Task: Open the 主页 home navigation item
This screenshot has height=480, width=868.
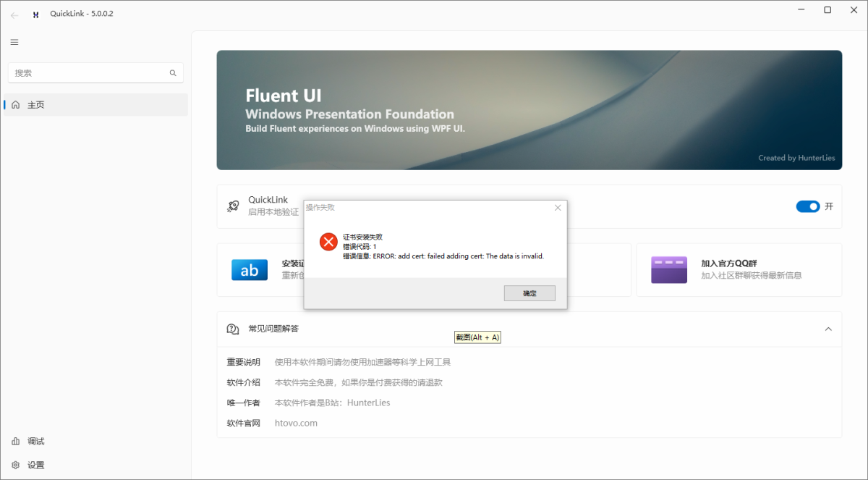Action: click(95, 105)
